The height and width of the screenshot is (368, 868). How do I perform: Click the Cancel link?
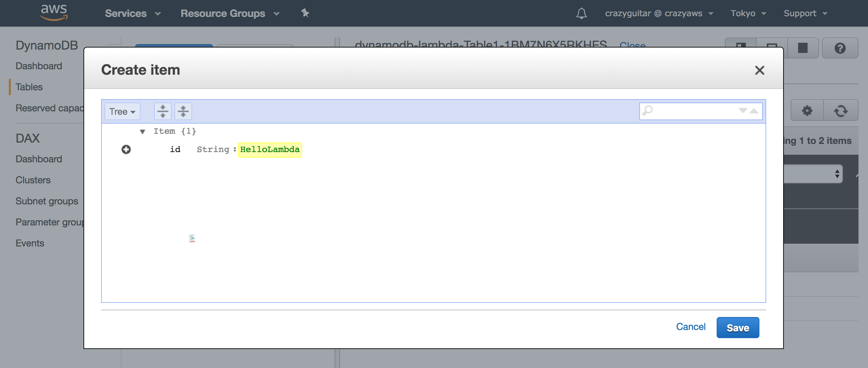(x=691, y=327)
